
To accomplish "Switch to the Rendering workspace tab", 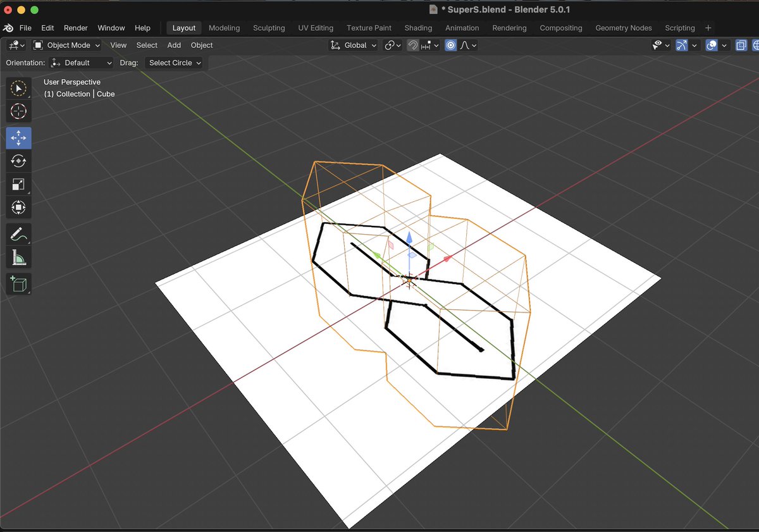I will (x=509, y=28).
